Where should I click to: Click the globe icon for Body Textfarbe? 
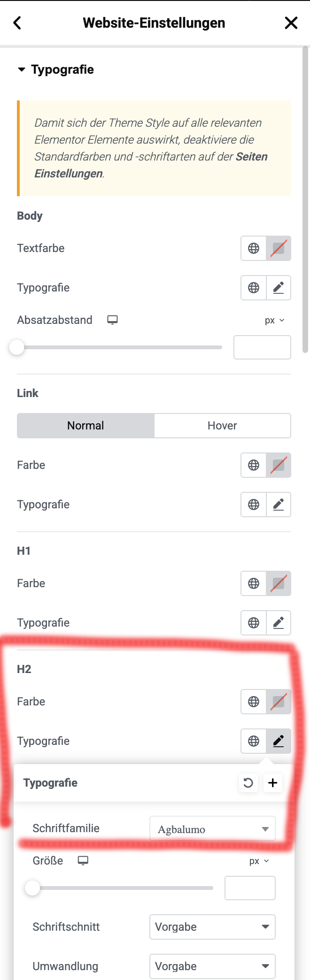254,248
